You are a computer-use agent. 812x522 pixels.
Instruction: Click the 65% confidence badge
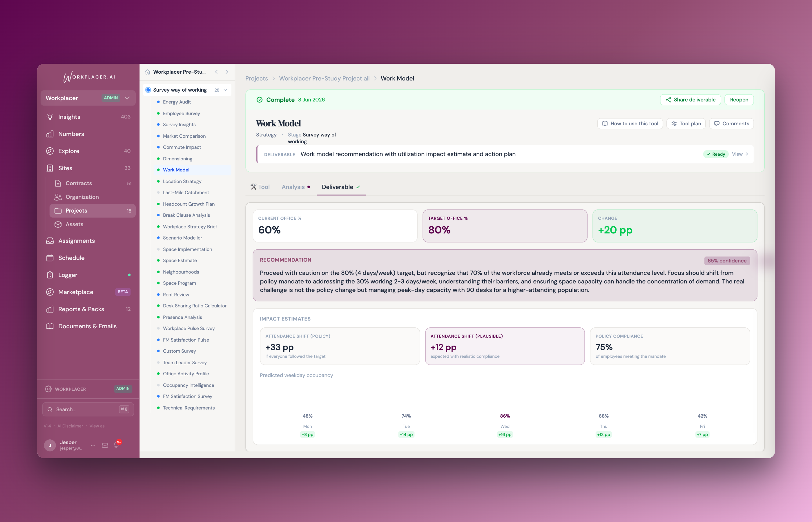pos(727,261)
